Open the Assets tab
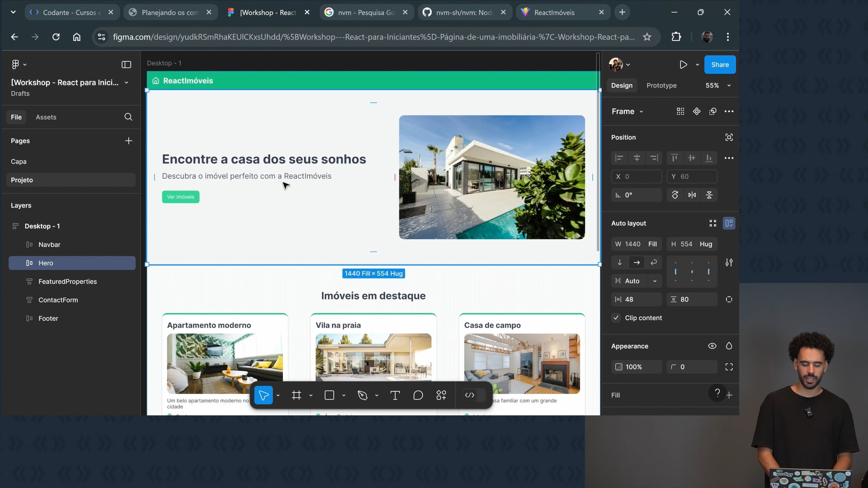This screenshot has width=868, height=488. coord(46,117)
